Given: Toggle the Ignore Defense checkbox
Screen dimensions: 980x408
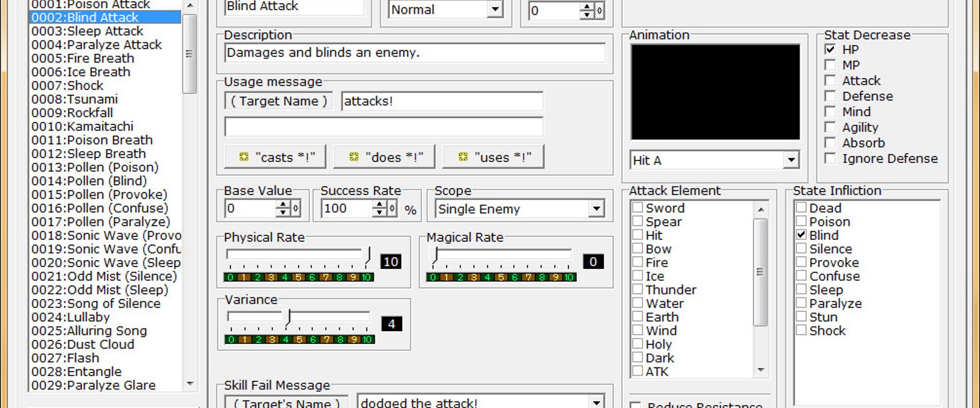Looking at the screenshot, I should pos(830,159).
